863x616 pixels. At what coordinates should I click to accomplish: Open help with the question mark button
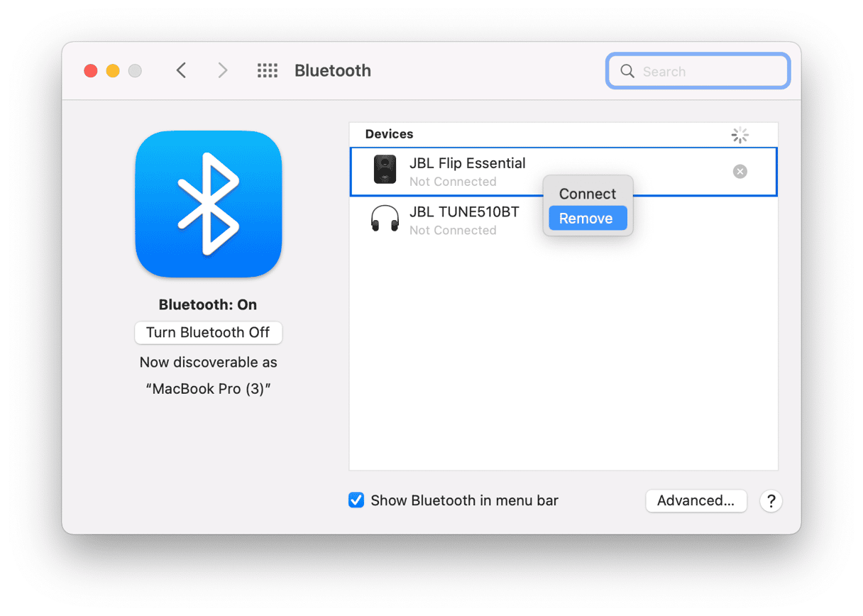click(x=771, y=500)
